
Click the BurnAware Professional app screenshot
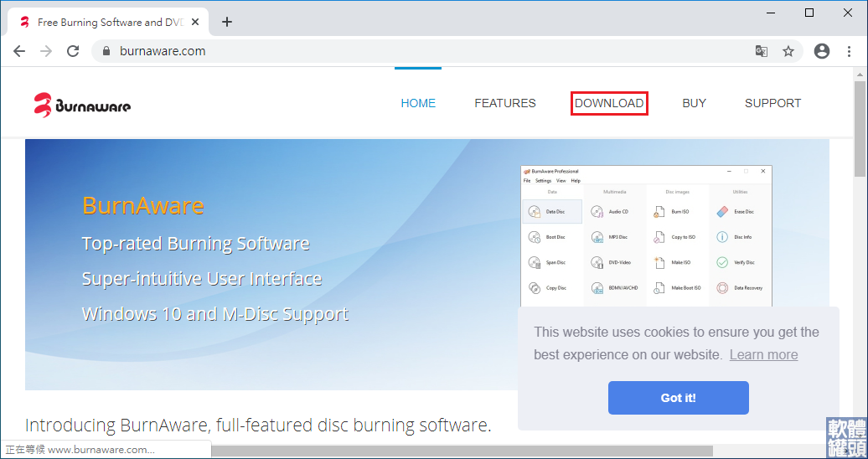(646, 235)
